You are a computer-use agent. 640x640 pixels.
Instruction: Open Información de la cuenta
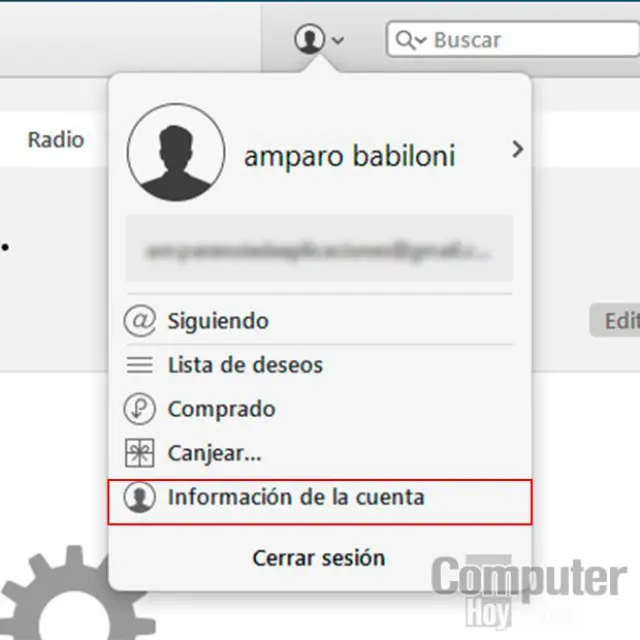pyautogui.click(x=296, y=497)
